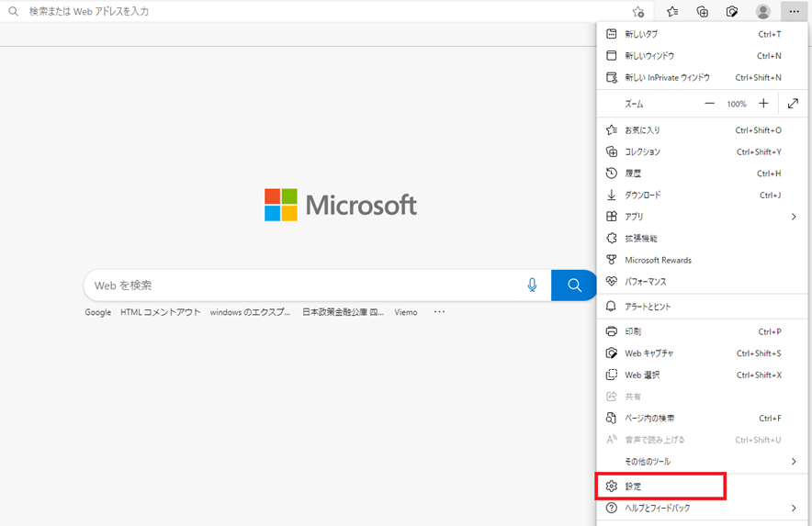Select Web 選択 menu item

point(702,375)
